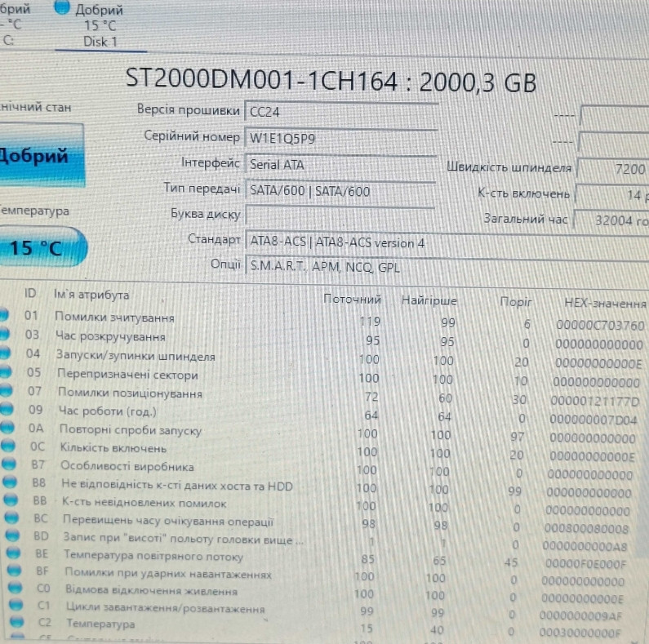Viewport: 649px width, 644px height.
Task: Click the Найгірше column header
Action: 429,300
